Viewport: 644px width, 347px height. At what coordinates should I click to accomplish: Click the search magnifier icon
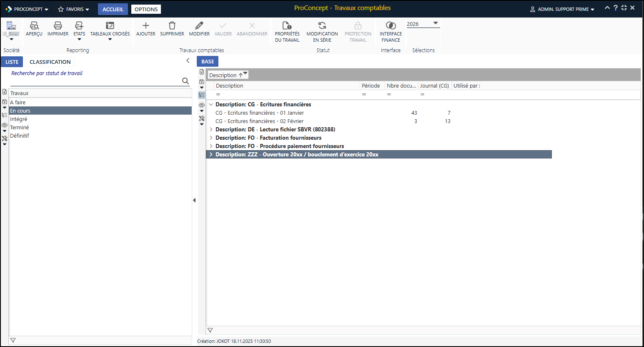click(x=185, y=81)
